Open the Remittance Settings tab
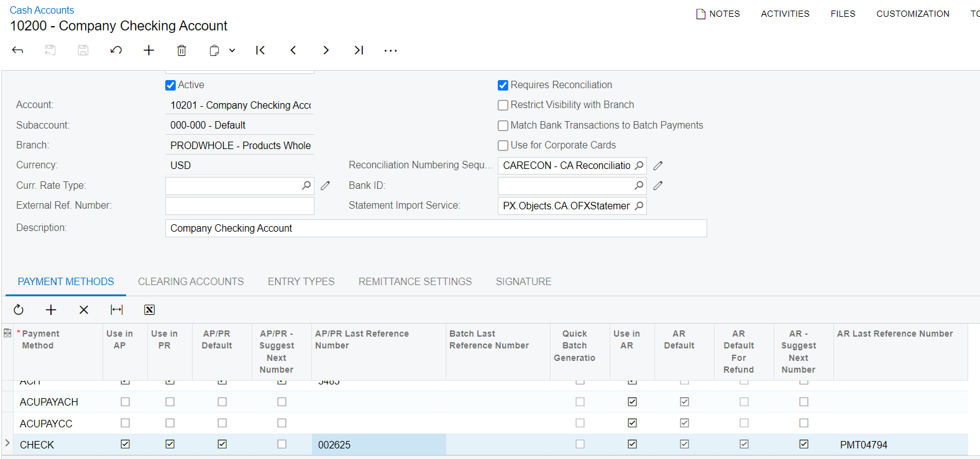The image size is (980, 459). tap(415, 282)
